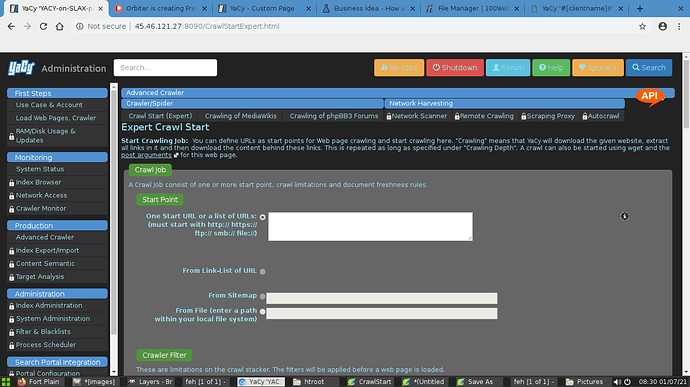Reload the page with refresh icon

(x=43, y=26)
